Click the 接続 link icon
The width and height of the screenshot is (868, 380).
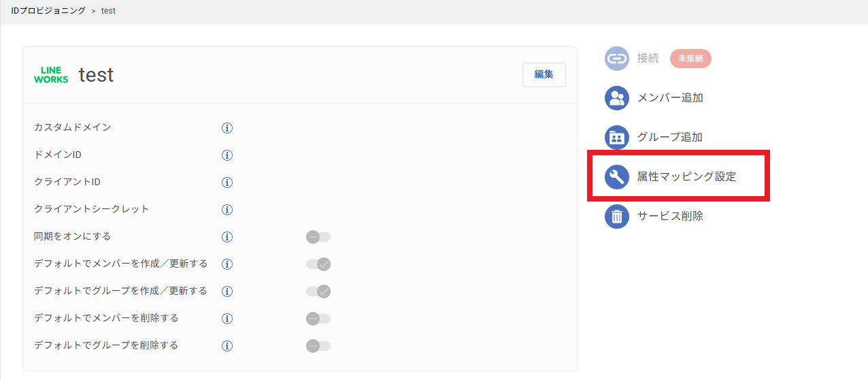coord(617,59)
